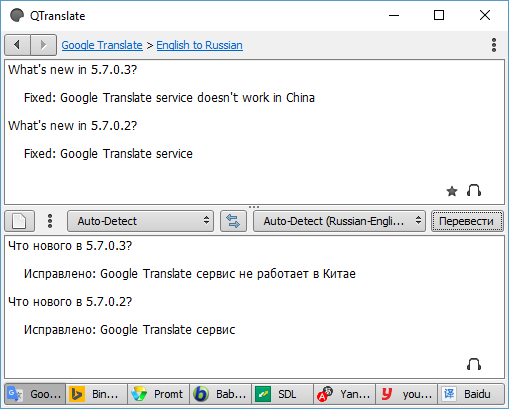509x409 pixels.
Task: Click the line "Fixed: Google Translate service doesn't work in China"
Action: tap(169, 98)
